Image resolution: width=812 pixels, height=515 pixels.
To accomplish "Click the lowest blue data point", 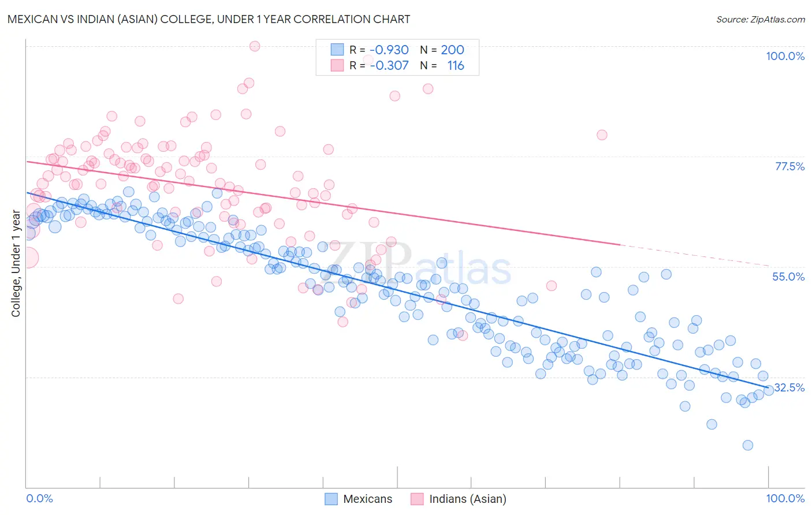I will 748,445.
